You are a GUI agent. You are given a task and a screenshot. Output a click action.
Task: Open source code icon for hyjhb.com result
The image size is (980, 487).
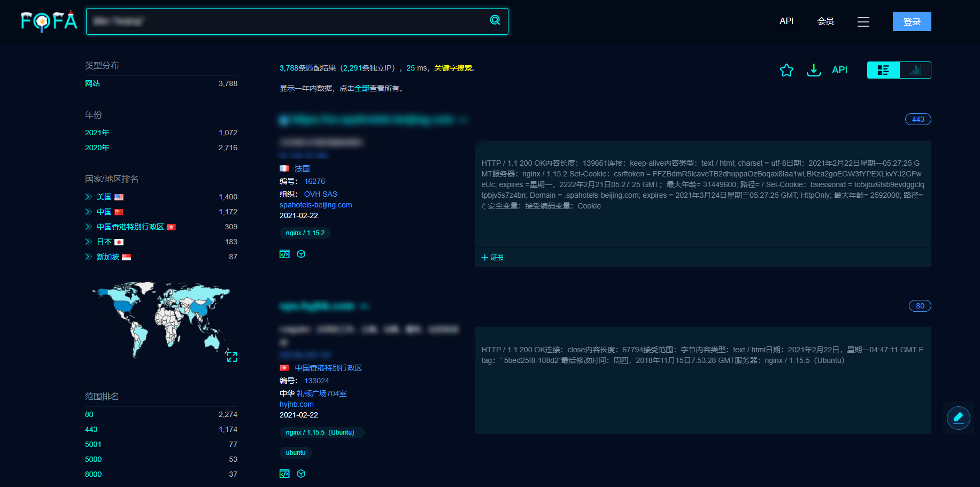pos(284,474)
